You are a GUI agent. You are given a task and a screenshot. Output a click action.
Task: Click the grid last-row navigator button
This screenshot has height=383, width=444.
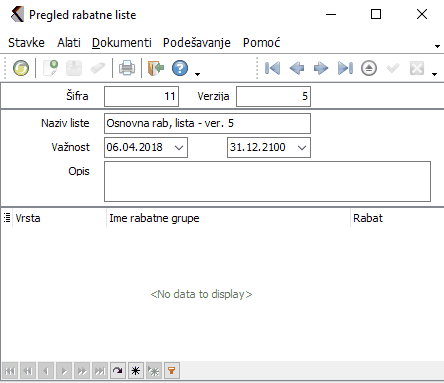point(100,371)
